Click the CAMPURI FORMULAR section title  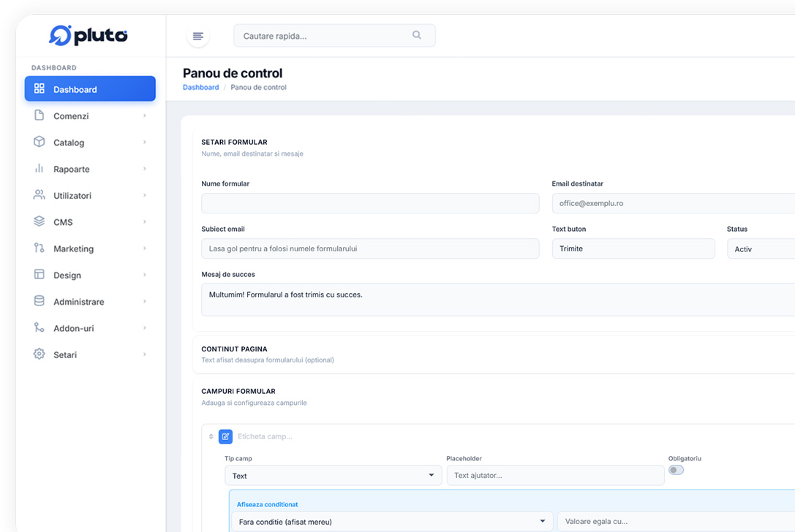238,391
